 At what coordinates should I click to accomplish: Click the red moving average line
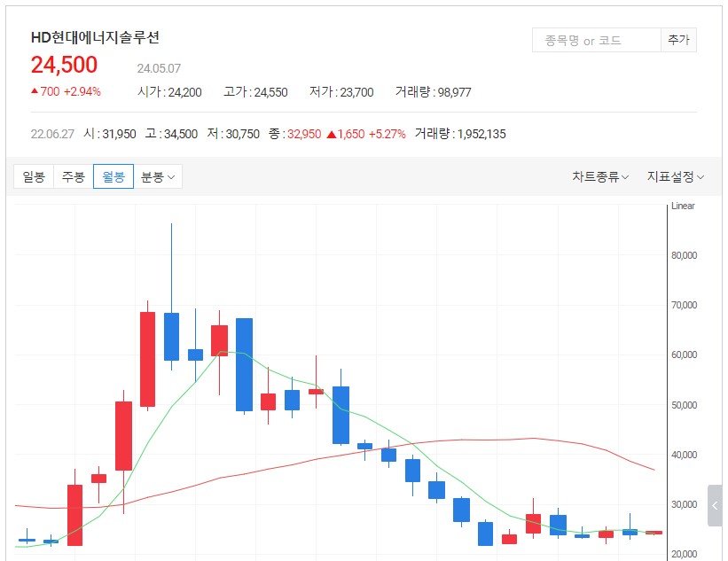[532, 438]
